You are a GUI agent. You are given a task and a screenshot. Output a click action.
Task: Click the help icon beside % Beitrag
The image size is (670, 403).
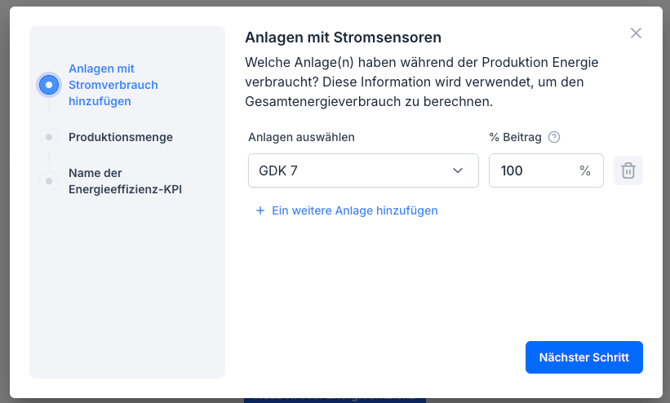tap(554, 137)
